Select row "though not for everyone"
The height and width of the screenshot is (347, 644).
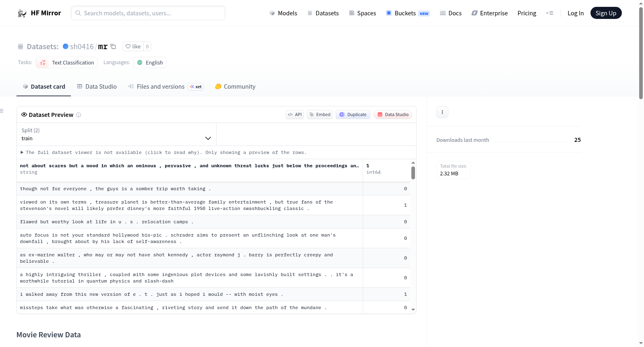[213, 189]
